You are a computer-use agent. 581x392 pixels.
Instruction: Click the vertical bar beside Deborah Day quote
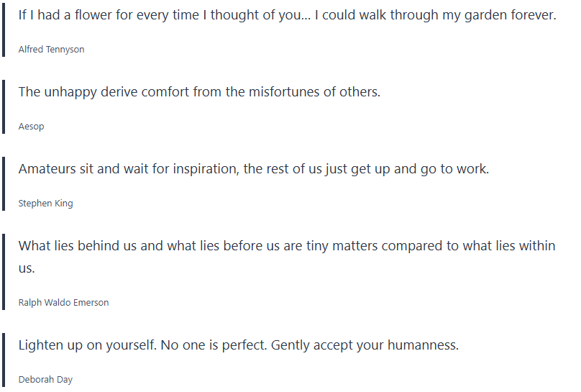pyautogui.click(x=4, y=360)
